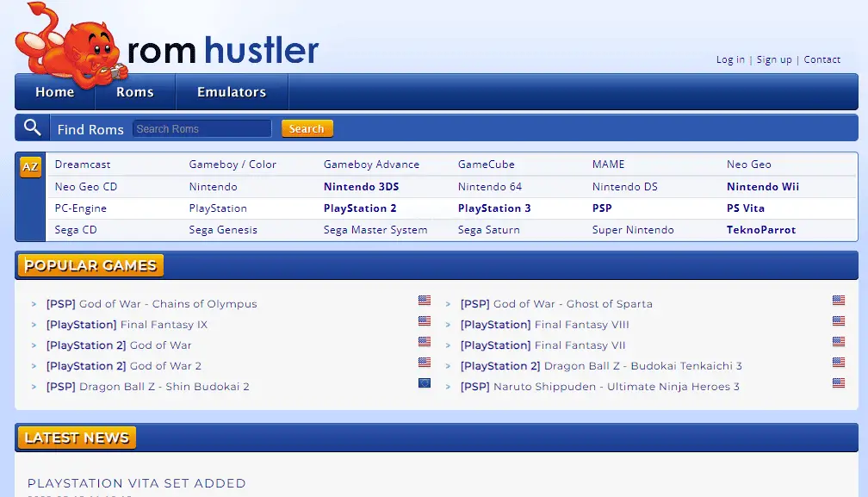The height and width of the screenshot is (497, 868).
Task: Open Final Fantasy VIII game page
Action: click(x=545, y=325)
